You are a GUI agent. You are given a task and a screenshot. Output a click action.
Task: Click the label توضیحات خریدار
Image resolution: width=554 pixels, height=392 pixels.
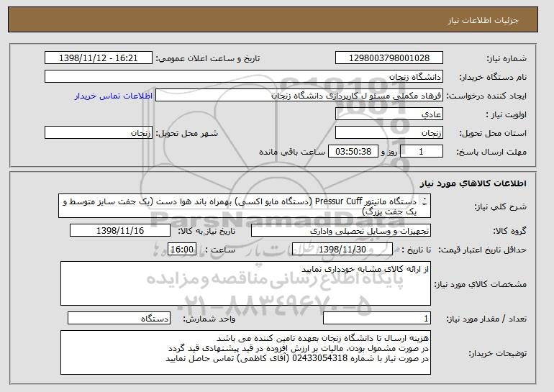pos(497,353)
